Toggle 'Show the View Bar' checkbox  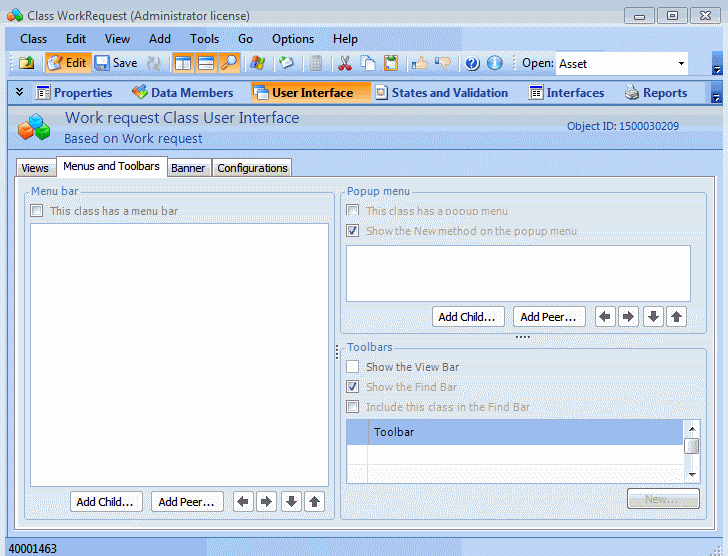(x=352, y=367)
